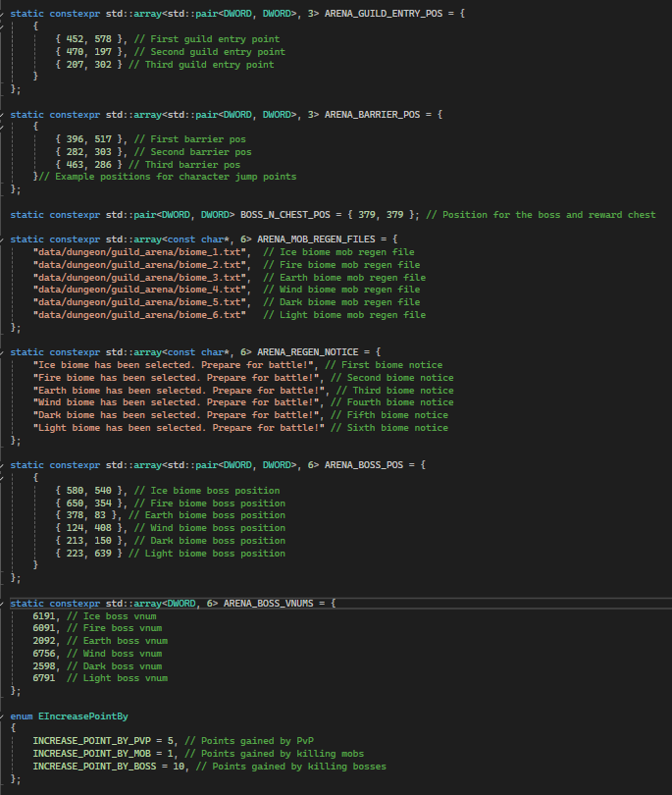The image size is (672, 795).
Task: Click the comment 'Third barrier pos'
Action: pos(184,165)
